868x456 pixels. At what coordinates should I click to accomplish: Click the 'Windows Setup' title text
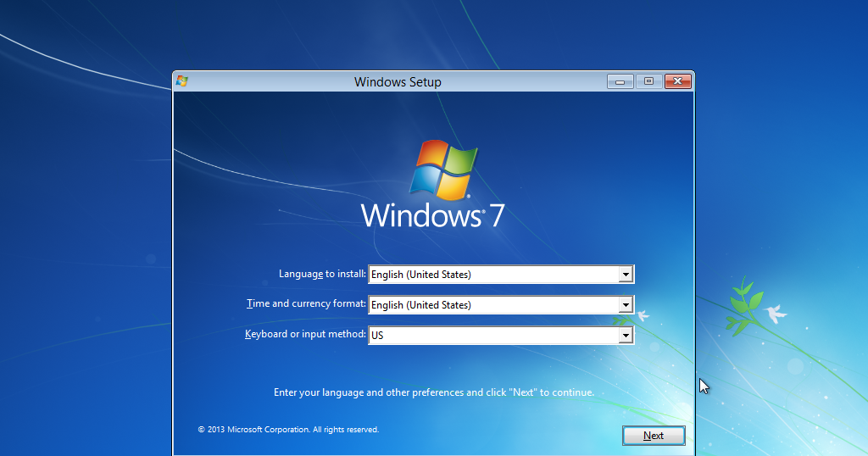(398, 82)
